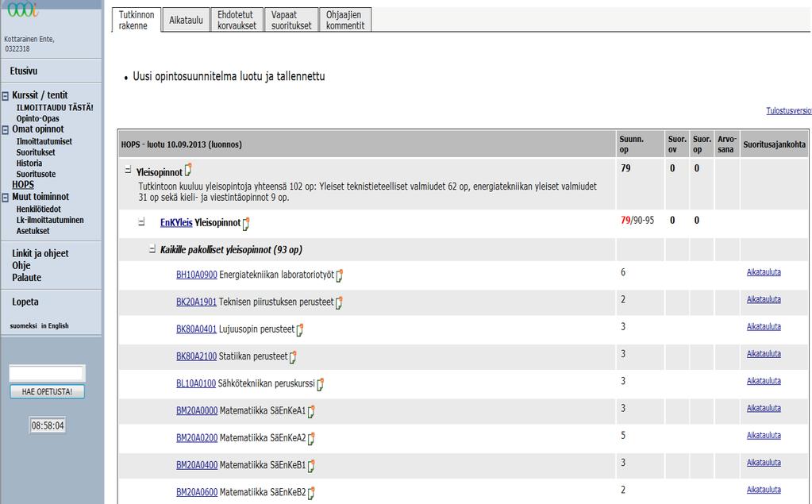Screen dimensions: 812x504
Task: Open note icon for Matematiikka SäEnKeA2
Action: point(311,439)
